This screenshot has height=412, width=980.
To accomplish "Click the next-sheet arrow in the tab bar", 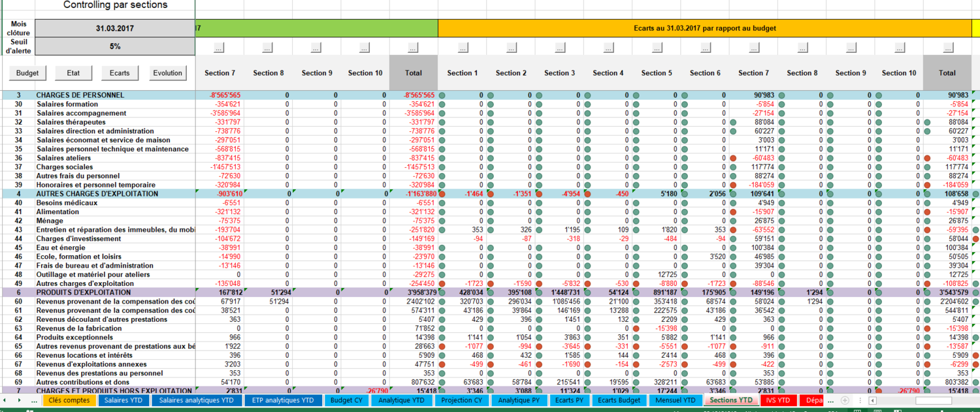I will coord(19,400).
